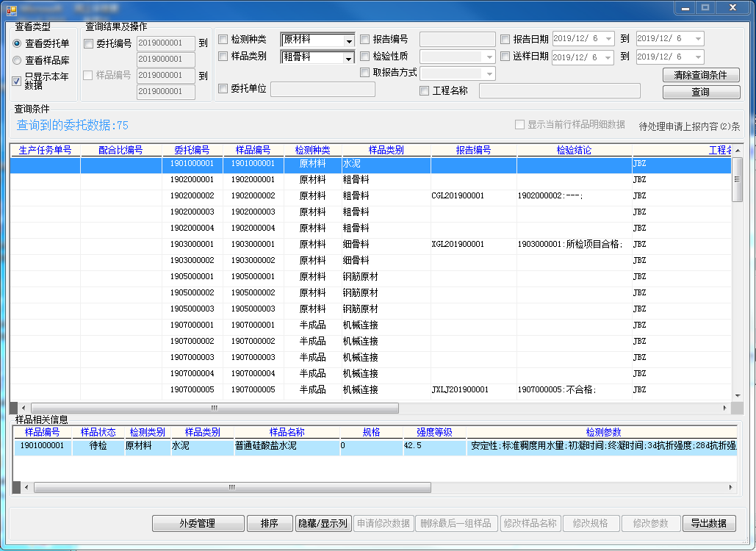Click the 导出数据 button
The height and width of the screenshot is (551, 756).
[709, 523]
